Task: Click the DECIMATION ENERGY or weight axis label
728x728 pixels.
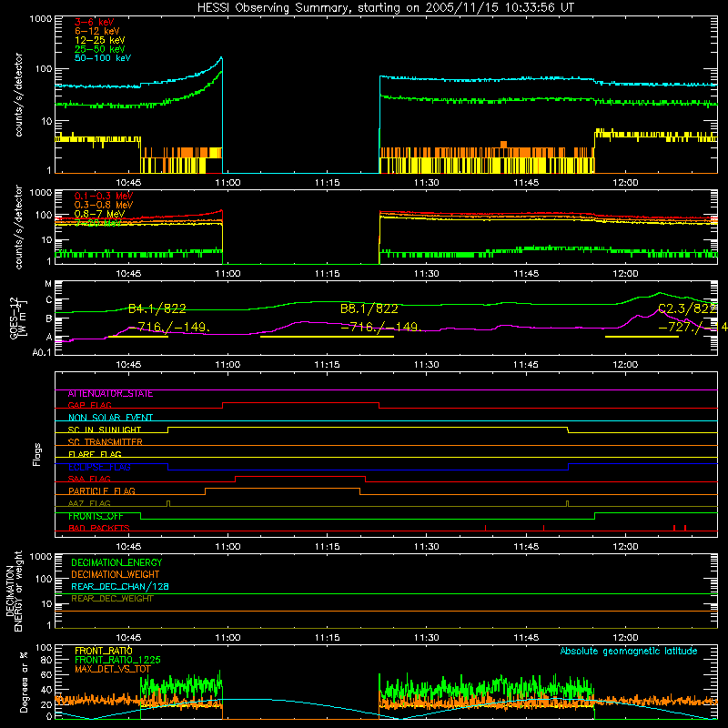Action: (x=14, y=591)
